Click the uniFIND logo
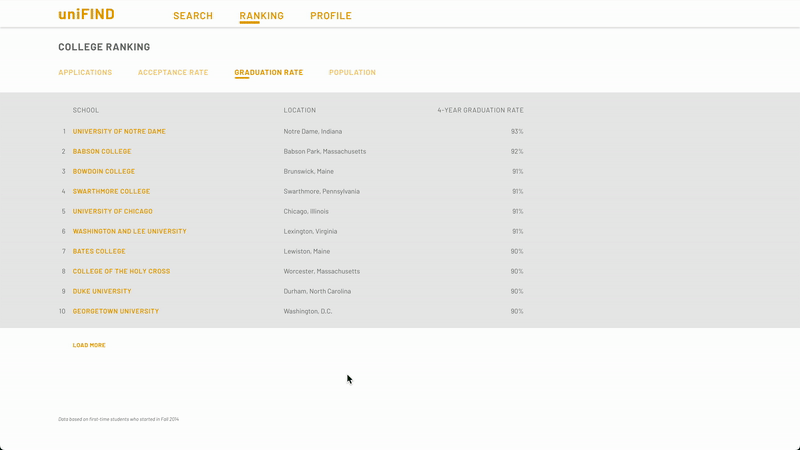Screen dimensions: 800x450 tap(86, 14)
